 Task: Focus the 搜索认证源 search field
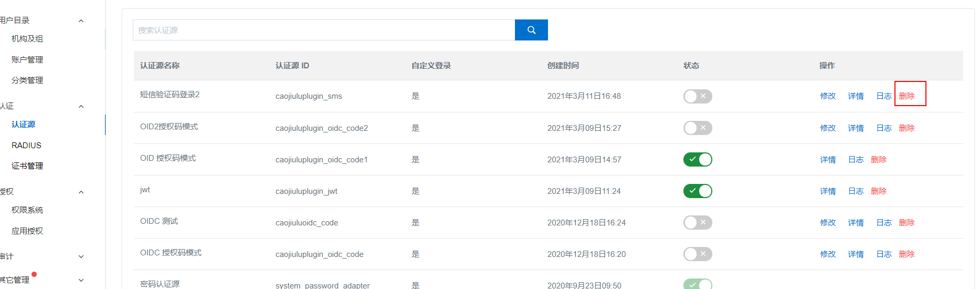(323, 30)
